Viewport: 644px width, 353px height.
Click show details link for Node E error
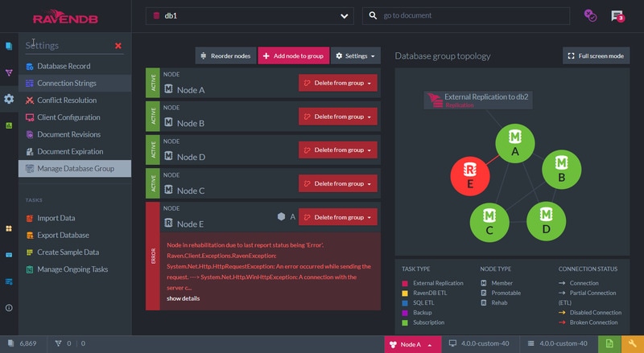coord(183,298)
